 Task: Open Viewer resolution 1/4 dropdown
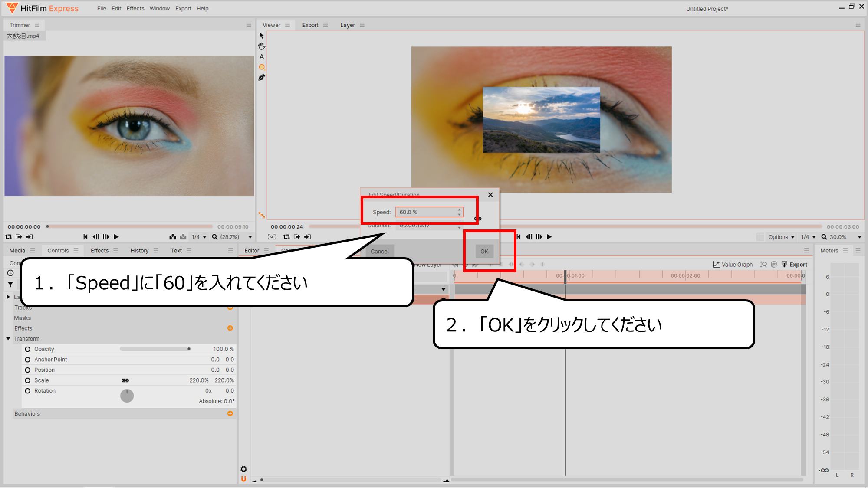pos(808,237)
